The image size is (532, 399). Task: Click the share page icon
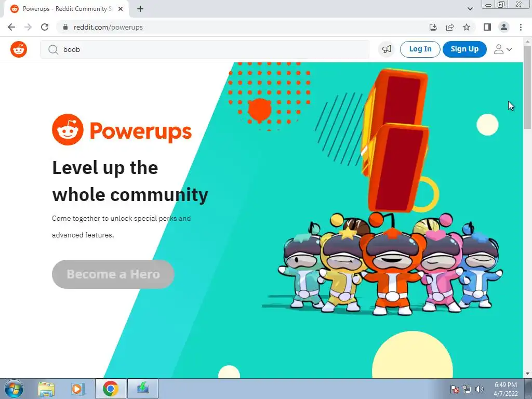pos(450,27)
